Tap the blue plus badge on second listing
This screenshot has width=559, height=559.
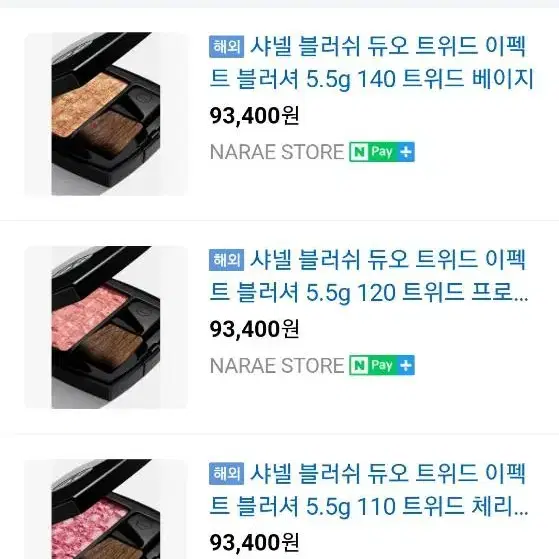click(406, 365)
